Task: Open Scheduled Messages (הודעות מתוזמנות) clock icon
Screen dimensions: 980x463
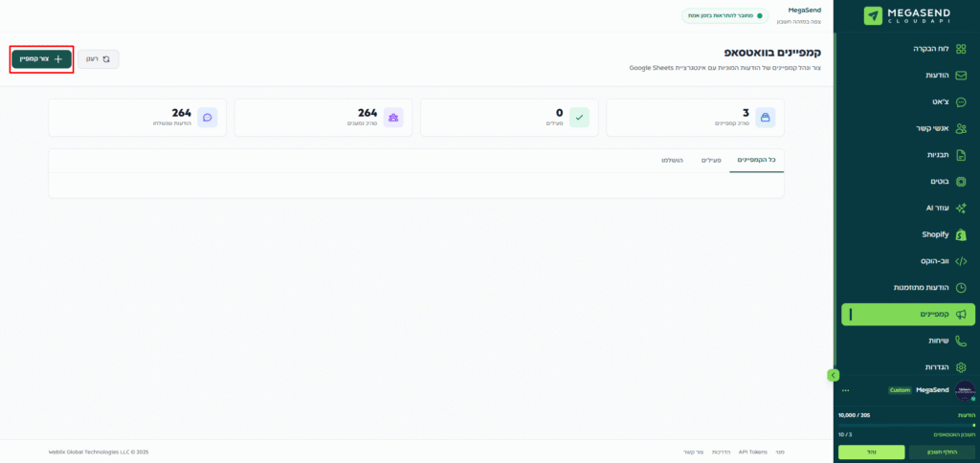Action: pos(961,287)
